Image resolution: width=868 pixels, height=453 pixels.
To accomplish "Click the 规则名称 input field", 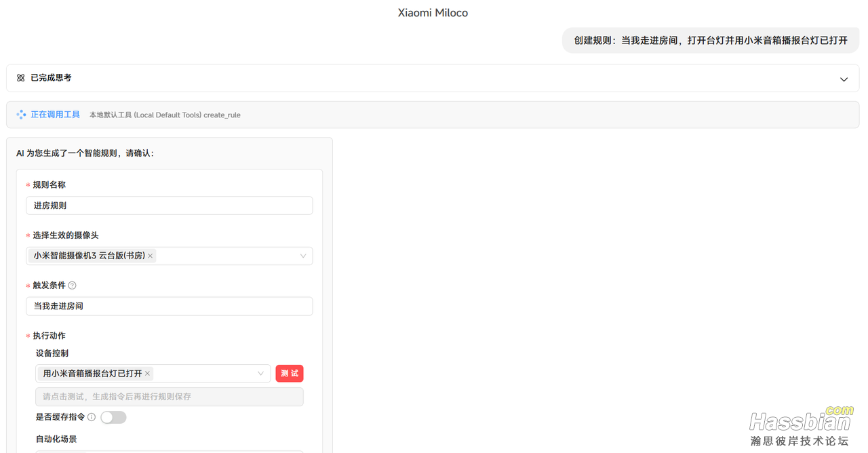I will click(x=169, y=205).
